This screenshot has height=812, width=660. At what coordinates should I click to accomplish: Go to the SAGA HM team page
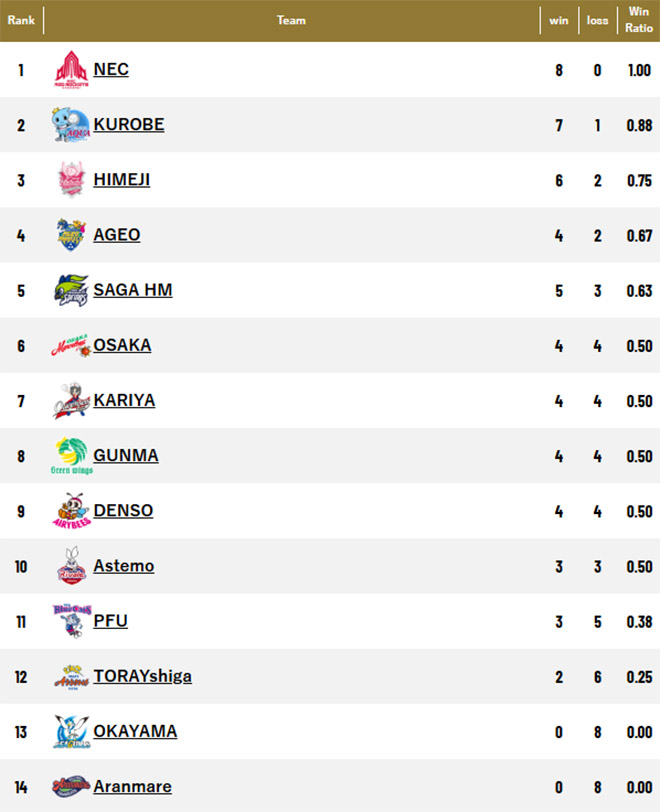133,290
